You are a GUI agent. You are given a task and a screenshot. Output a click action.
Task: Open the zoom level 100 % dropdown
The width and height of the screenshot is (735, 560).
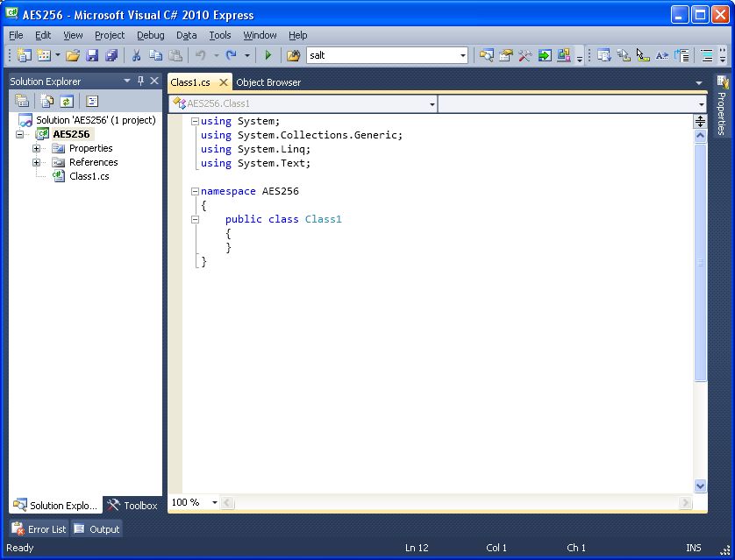click(x=214, y=503)
